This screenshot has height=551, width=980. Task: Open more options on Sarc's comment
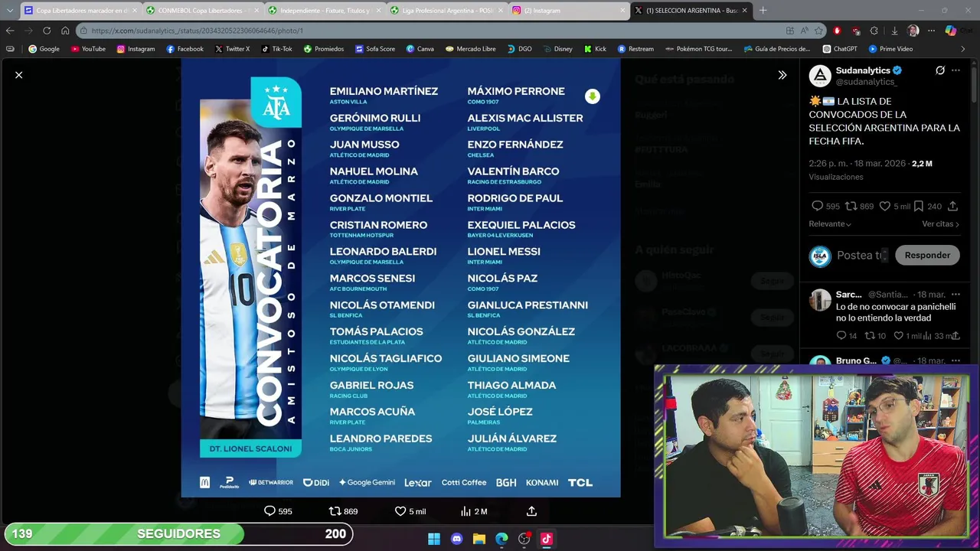[x=955, y=295]
